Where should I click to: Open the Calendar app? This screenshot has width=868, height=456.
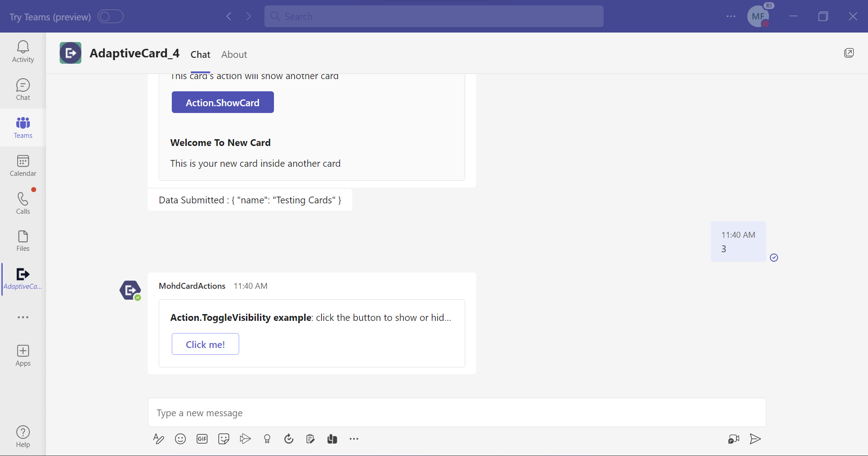click(23, 165)
